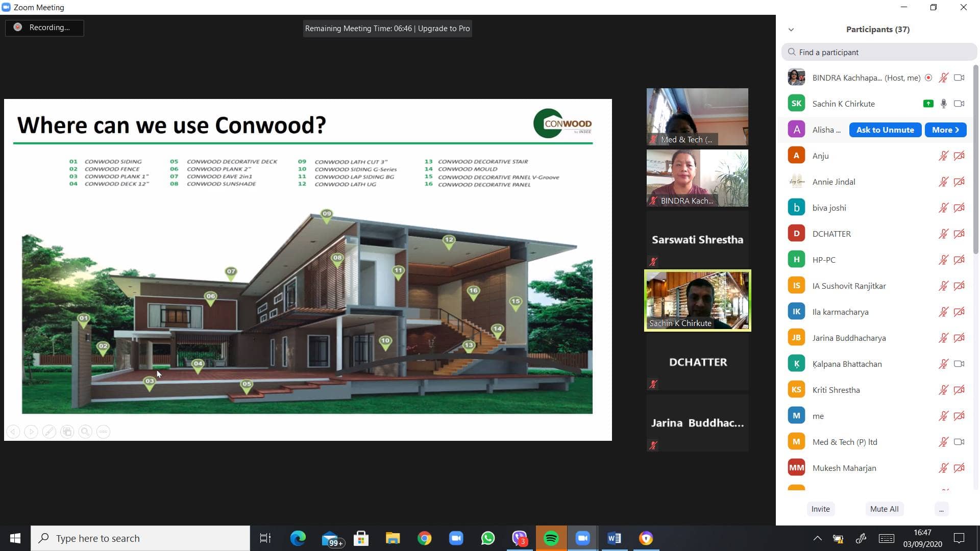Viewport: 980px width, 551px height.
Task: Click the DCHATTER video tile
Action: coord(697,362)
